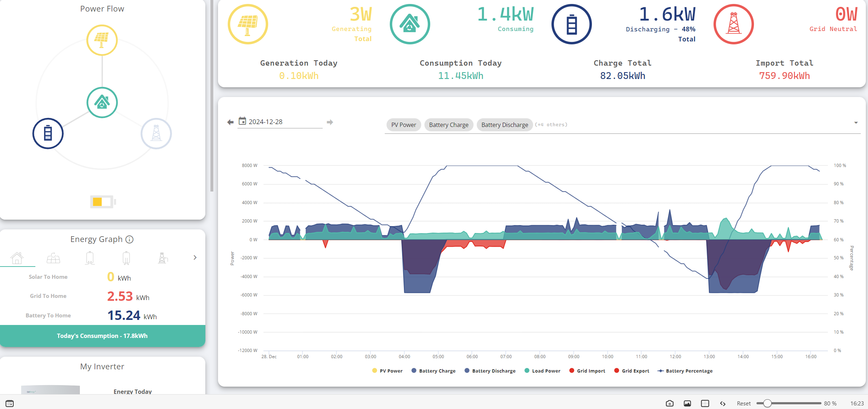Toggle Grid Import series in chart legend
Image resolution: width=868 pixels, height=409 pixels.
point(587,371)
